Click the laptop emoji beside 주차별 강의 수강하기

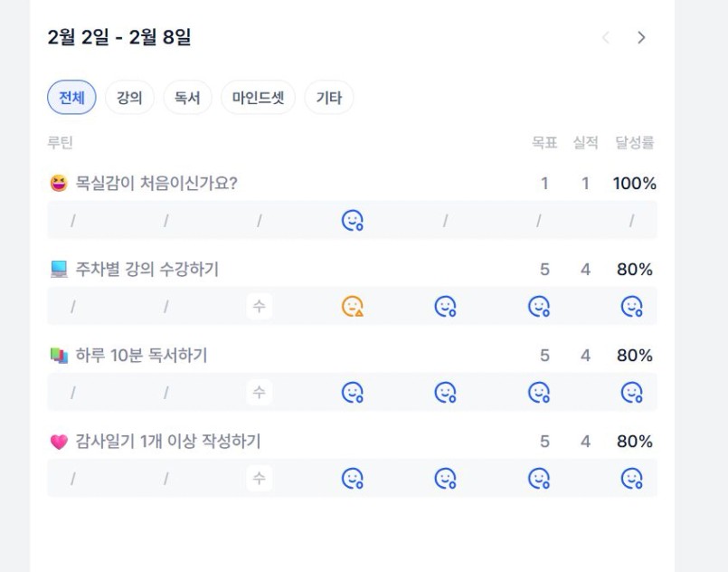tap(59, 269)
